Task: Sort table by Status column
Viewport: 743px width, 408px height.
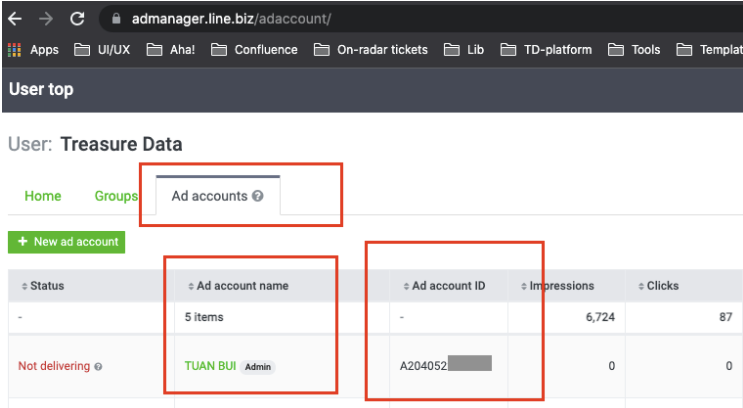Action: 42,286
